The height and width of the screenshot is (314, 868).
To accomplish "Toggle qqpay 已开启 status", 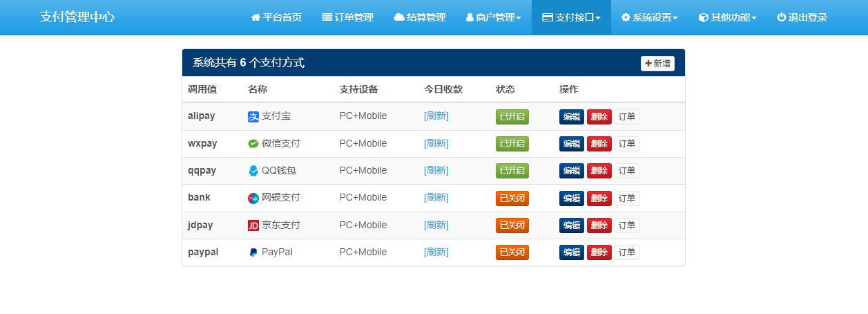I will (512, 171).
